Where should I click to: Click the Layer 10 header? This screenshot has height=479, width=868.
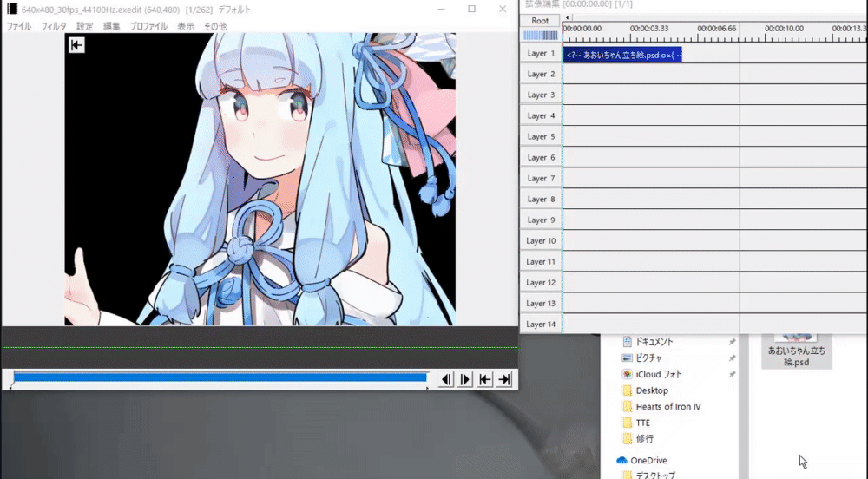pos(540,240)
